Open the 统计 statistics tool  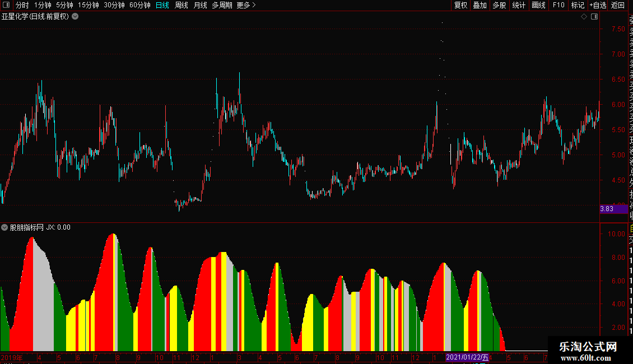click(x=519, y=5)
